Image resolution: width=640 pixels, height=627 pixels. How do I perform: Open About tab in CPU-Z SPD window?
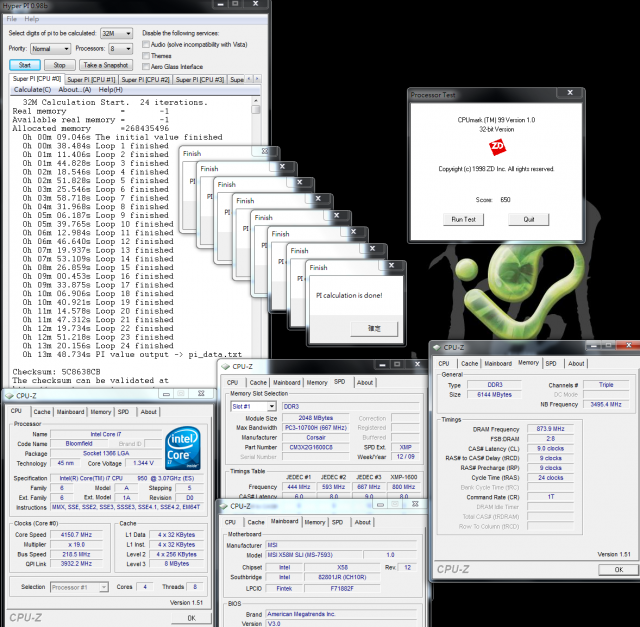[365, 382]
